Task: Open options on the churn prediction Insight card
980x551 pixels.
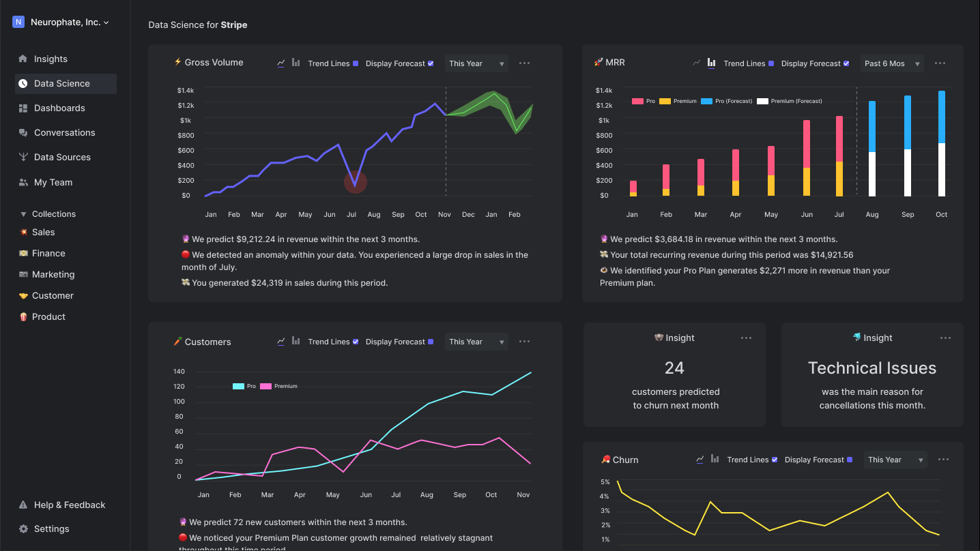Action: point(746,338)
